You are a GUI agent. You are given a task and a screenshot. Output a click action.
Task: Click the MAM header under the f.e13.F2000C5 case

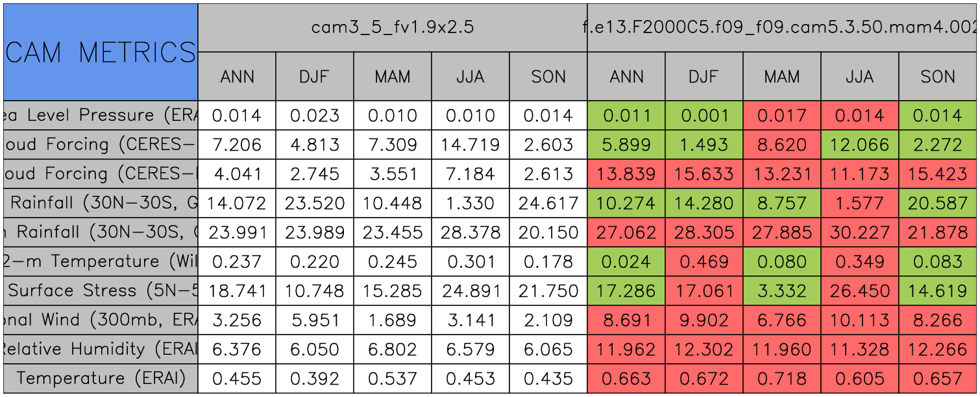tap(782, 77)
